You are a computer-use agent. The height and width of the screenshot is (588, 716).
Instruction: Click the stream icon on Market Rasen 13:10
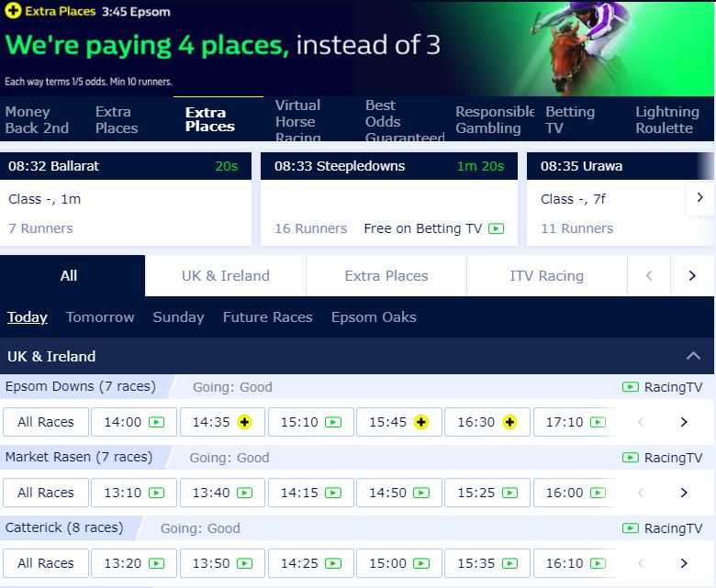(x=156, y=493)
